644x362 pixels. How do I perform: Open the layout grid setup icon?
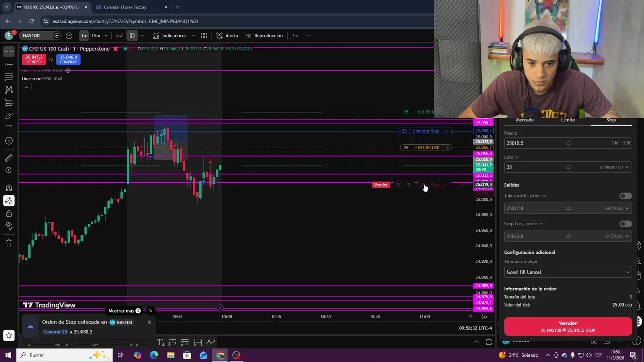click(204, 36)
